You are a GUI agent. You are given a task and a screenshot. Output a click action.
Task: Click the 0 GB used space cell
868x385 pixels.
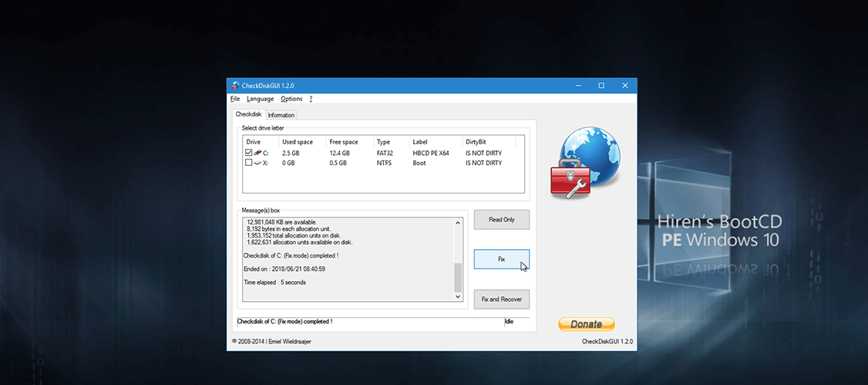pyautogui.click(x=290, y=163)
